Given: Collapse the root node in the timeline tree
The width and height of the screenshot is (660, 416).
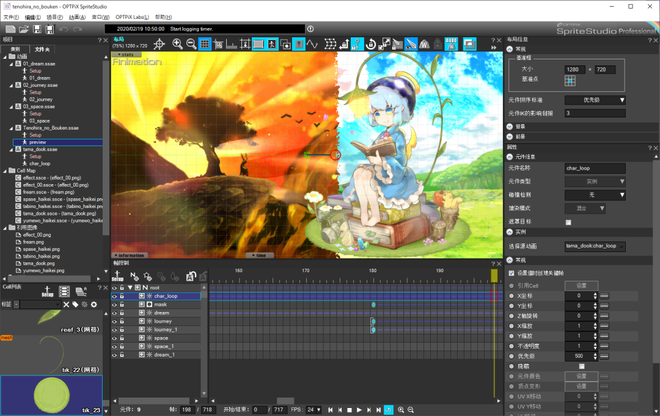Looking at the screenshot, I should pos(130,288).
